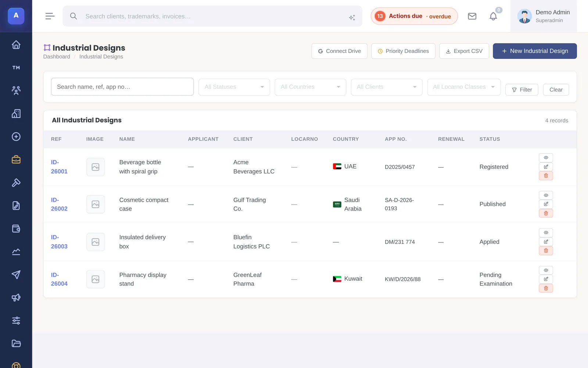588x368 pixels.
Task: Open the building companies sidebar icon
Action: (x=16, y=114)
